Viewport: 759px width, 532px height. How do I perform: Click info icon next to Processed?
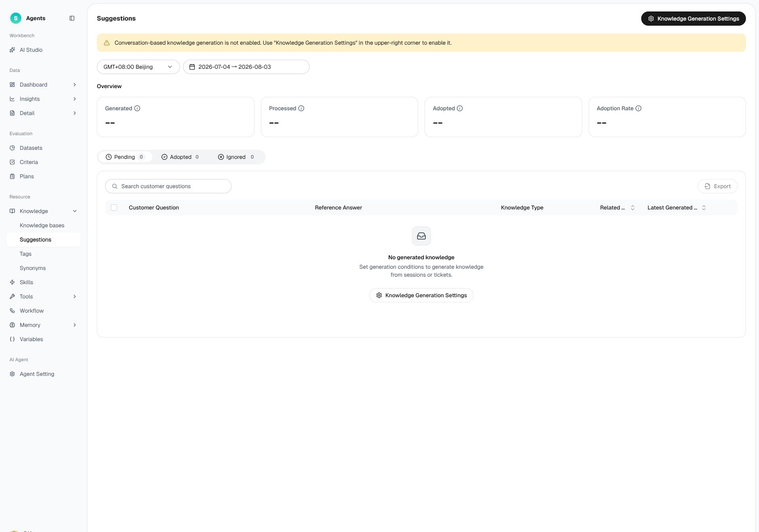coord(301,108)
